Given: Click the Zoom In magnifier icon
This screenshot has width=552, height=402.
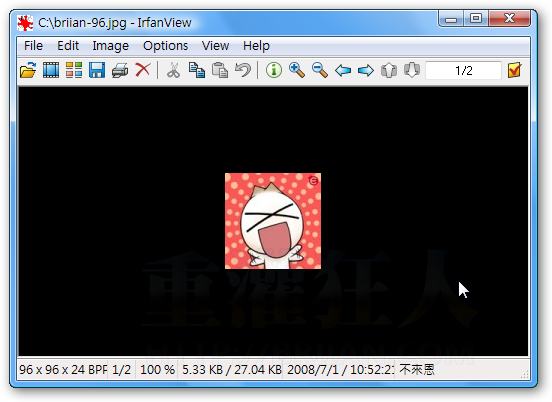Looking at the screenshot, I should pos(297,70).
